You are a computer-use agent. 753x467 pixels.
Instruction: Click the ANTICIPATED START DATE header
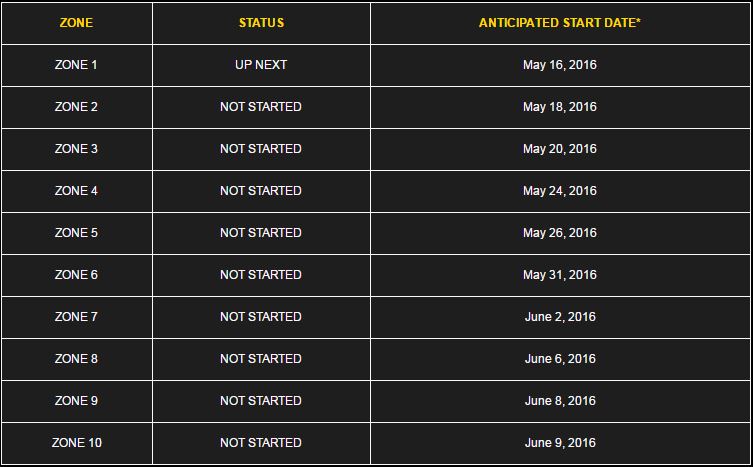pyautogui.click(x=560, y=23)
